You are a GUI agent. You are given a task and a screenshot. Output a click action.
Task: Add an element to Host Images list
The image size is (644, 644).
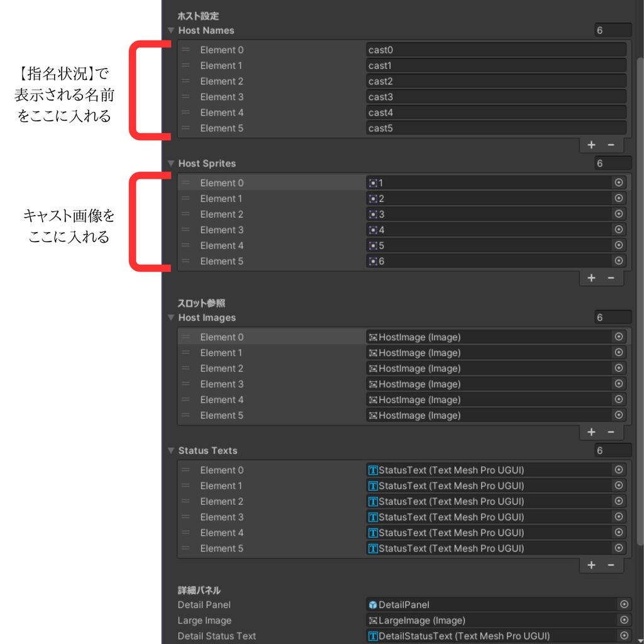click(591, 432)
